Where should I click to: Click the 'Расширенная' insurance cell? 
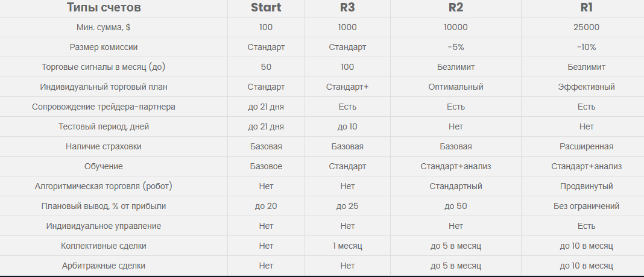tap(586, 146)
